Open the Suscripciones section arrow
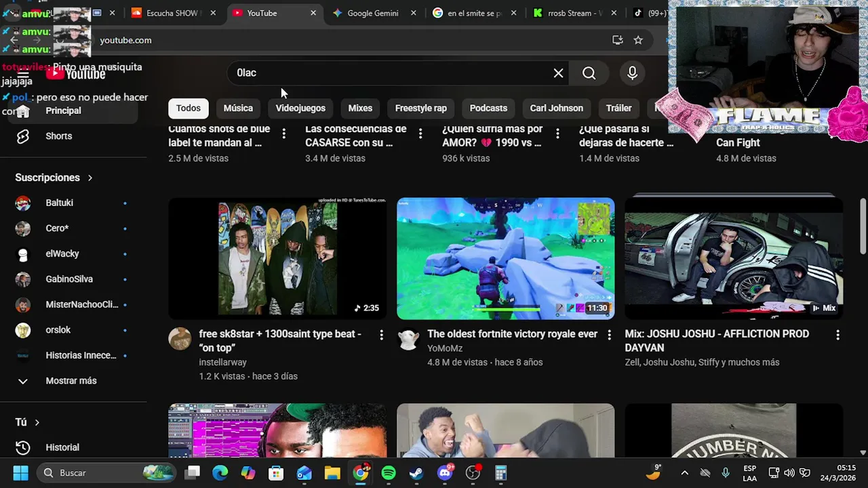This screenshot has width=868, height=488. point(90,178)
